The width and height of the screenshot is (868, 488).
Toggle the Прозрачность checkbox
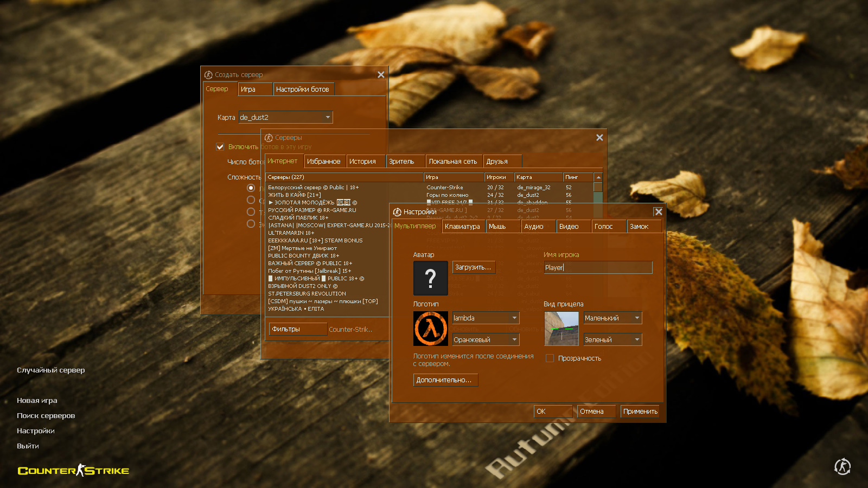click(x=550, y=358)
